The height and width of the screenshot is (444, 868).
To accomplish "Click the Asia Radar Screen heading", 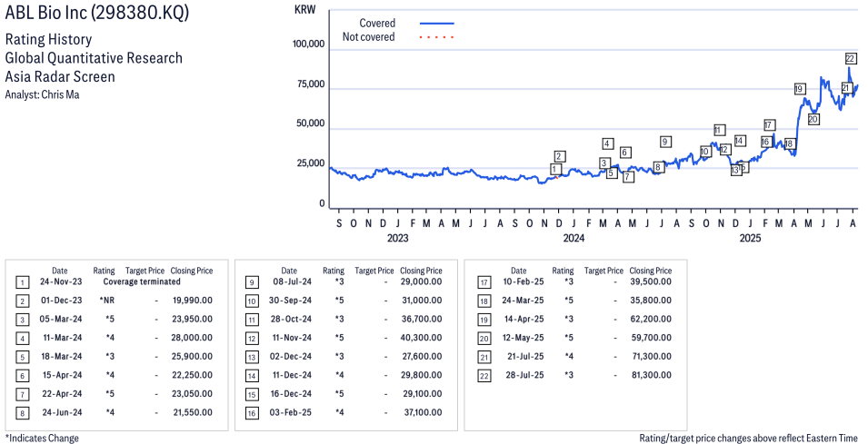I will 60,76.
